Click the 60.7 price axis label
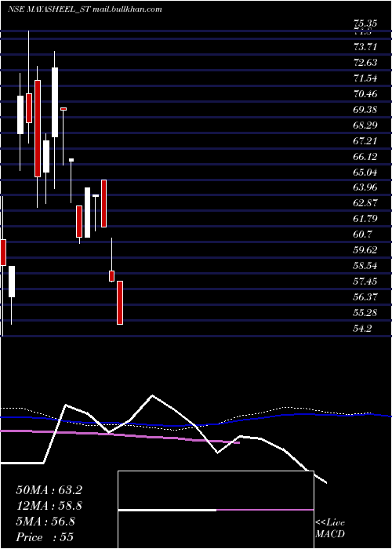 pyautogui.click(x=363, y=235)
